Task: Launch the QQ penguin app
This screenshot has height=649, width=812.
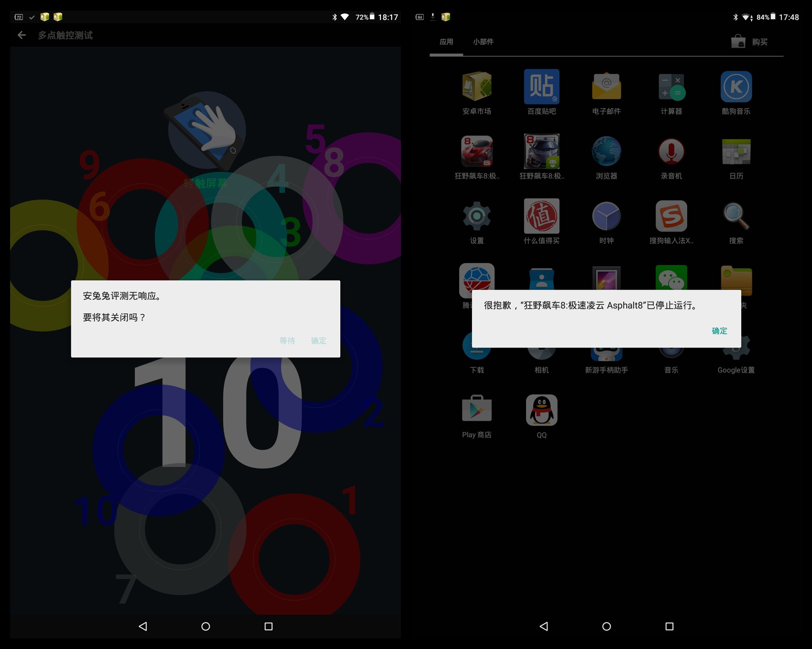Action: tap(541, 410)
